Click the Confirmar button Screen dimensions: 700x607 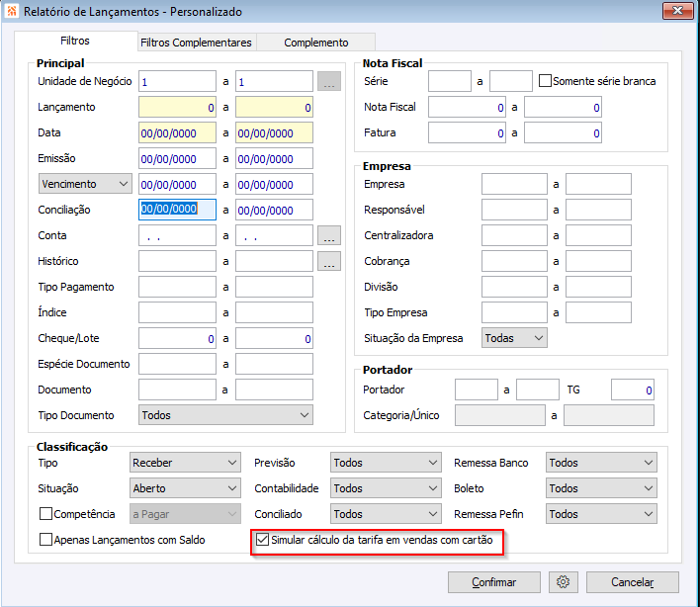(x=494, y=582)
